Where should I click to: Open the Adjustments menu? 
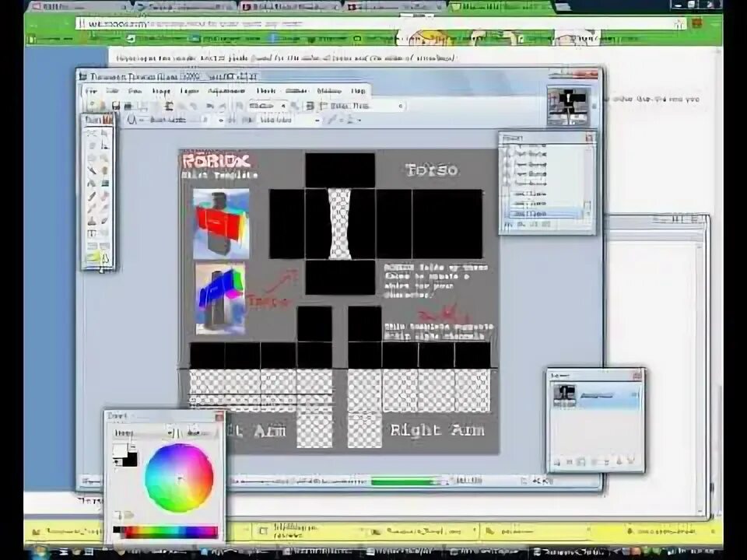226,90
